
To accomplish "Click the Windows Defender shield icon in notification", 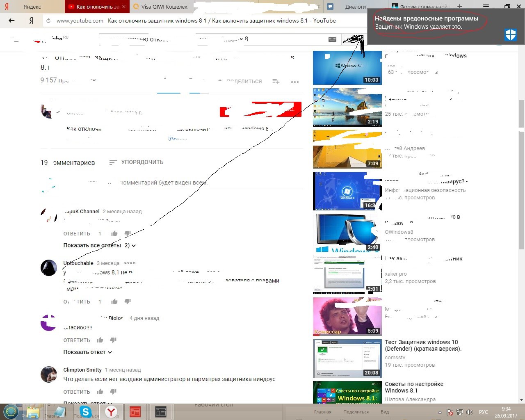I will point(511,35).
